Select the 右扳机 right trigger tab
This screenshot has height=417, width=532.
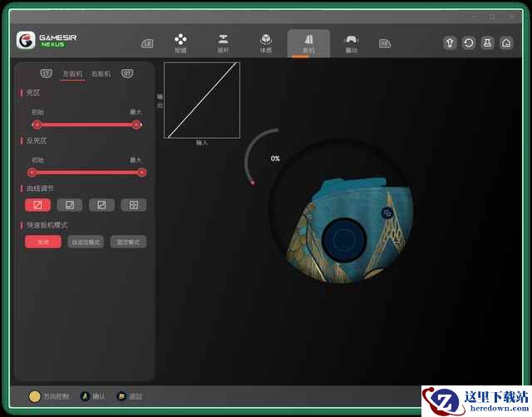click(x=101, y=74)
